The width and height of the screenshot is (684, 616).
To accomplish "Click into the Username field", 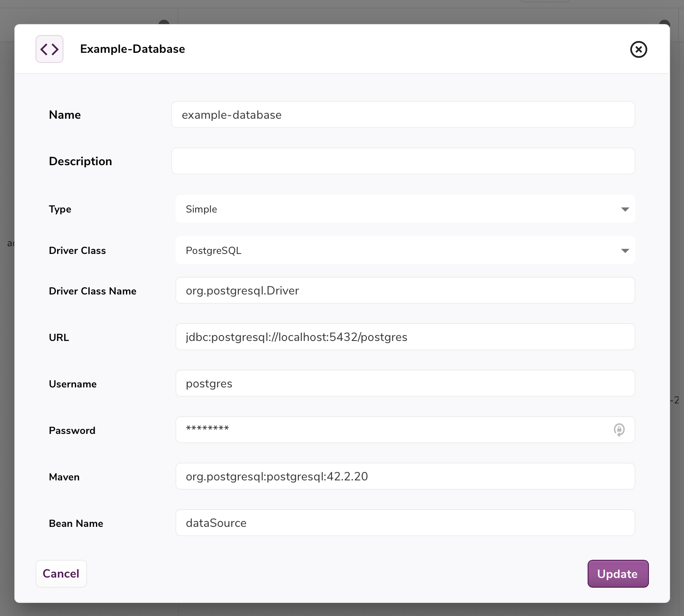I will (405, 383).
